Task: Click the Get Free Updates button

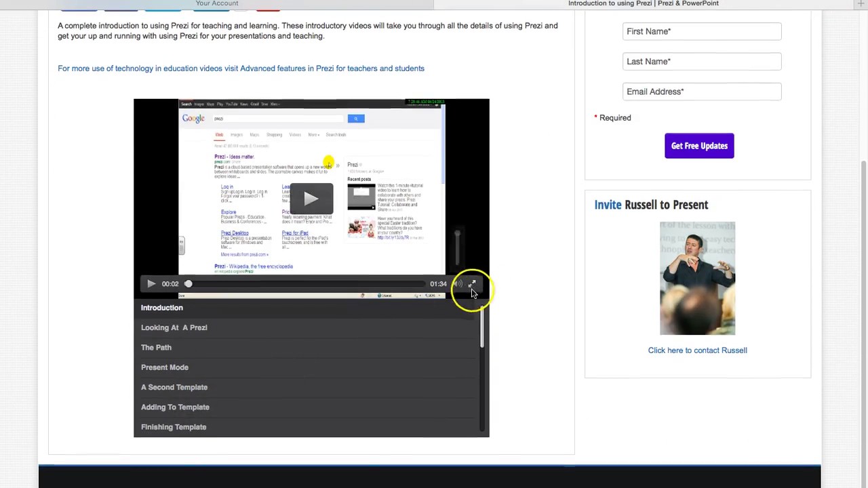Action: 699,146
